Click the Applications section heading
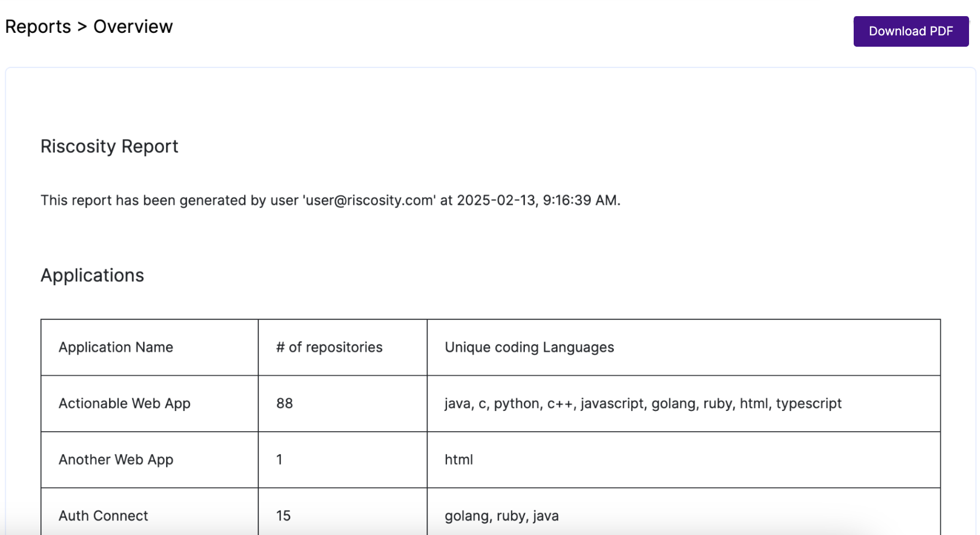 pyautogui.click(x=92, y=275)
